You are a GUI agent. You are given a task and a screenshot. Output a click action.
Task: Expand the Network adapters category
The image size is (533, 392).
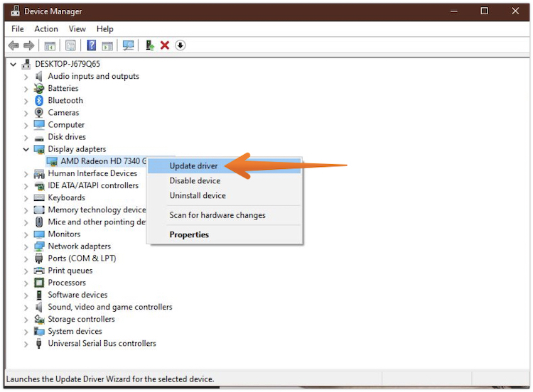coord(26,246)
